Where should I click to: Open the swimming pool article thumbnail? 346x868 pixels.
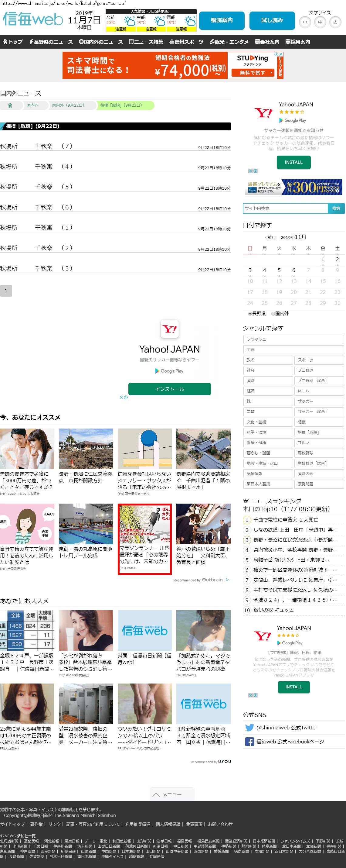[86, 524]
